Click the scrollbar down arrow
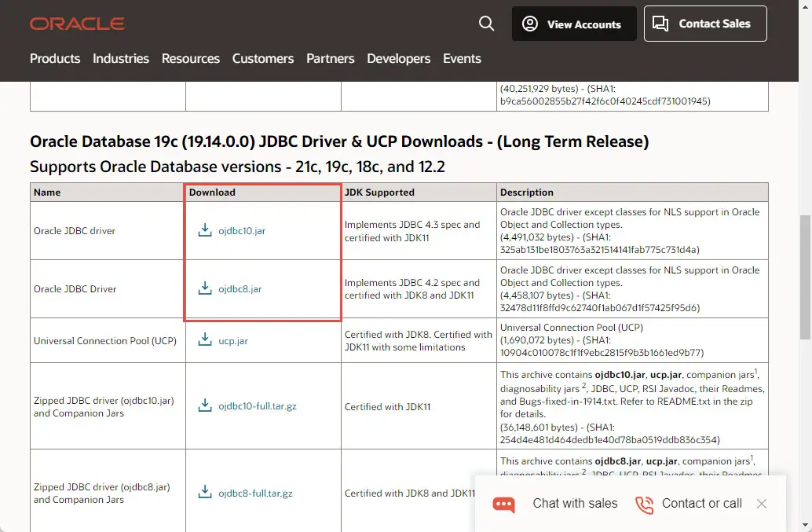Viewport: 812px width, 532px height. (805, 526)
